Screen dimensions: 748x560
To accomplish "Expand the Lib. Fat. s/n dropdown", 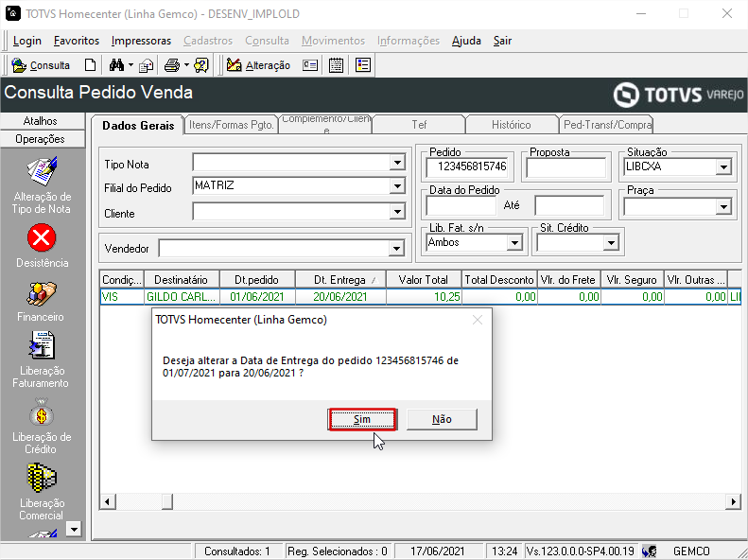I will point(514,243).
